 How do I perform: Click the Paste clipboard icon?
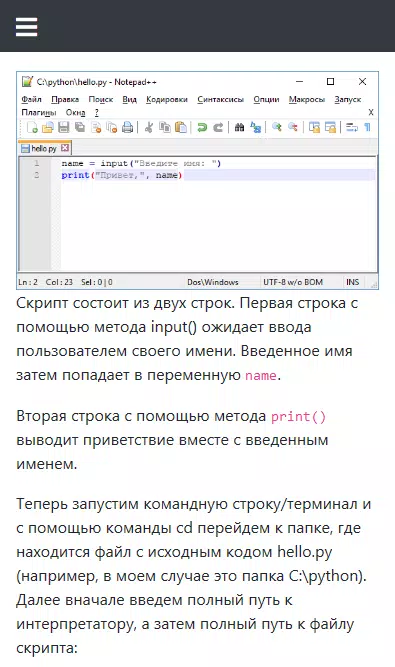point(181,127)
